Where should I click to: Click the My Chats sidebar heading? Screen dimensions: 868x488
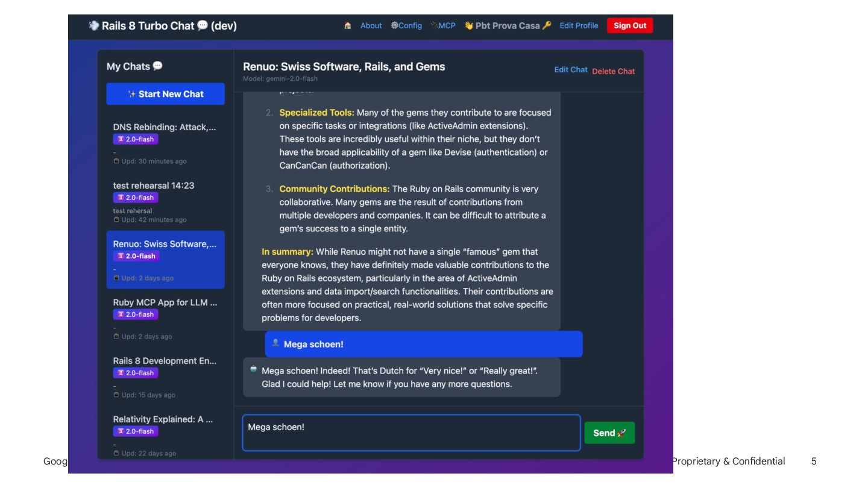click(134, 66)
